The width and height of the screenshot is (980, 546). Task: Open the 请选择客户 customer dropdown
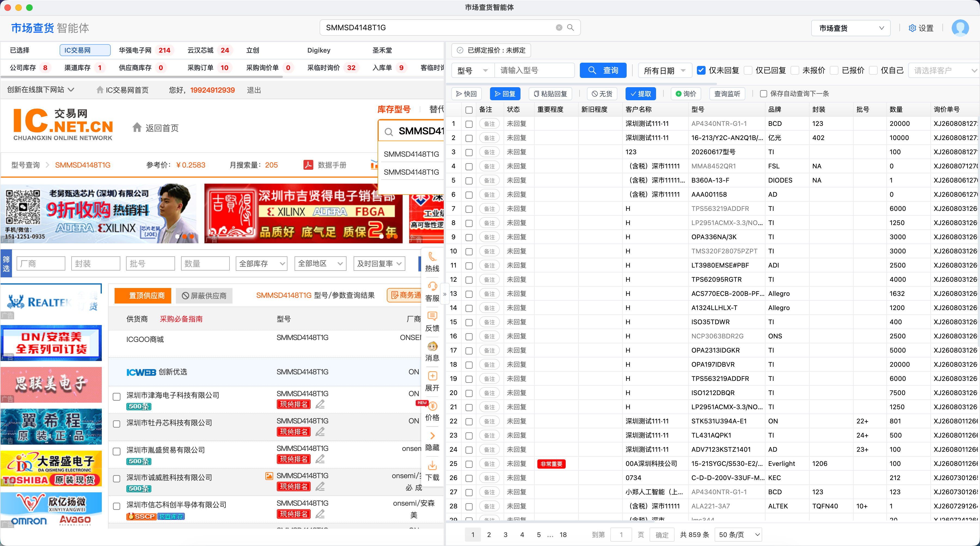pos(944,71)
